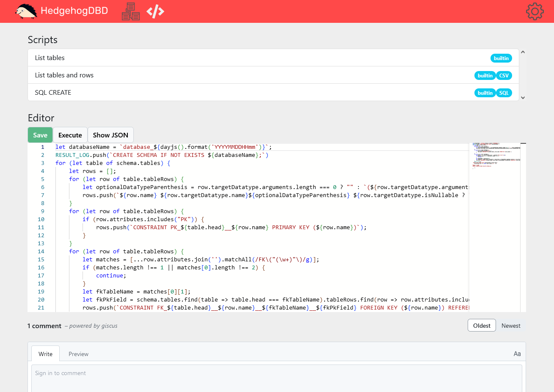Click the hedgehog logo icon
Image resolution: width=554 pixels, height=392 pixels.
tap(26, 11)
